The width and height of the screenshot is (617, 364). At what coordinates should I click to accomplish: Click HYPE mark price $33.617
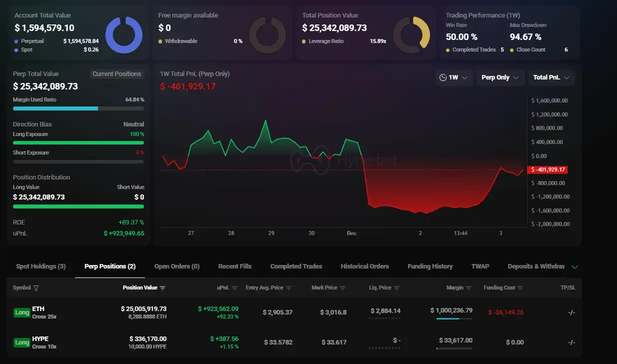(333, 342)
